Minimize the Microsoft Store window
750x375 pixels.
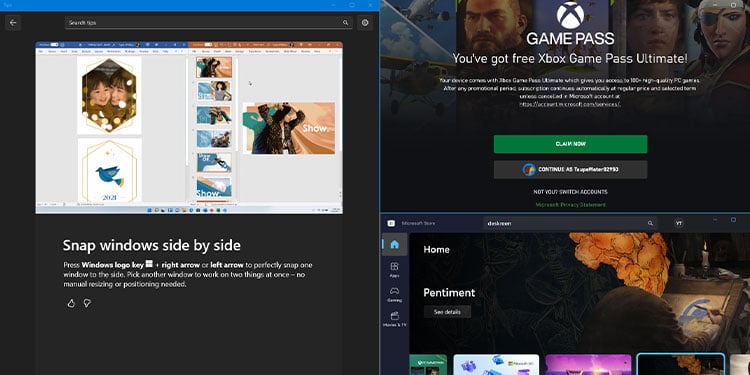coord(716,220)
